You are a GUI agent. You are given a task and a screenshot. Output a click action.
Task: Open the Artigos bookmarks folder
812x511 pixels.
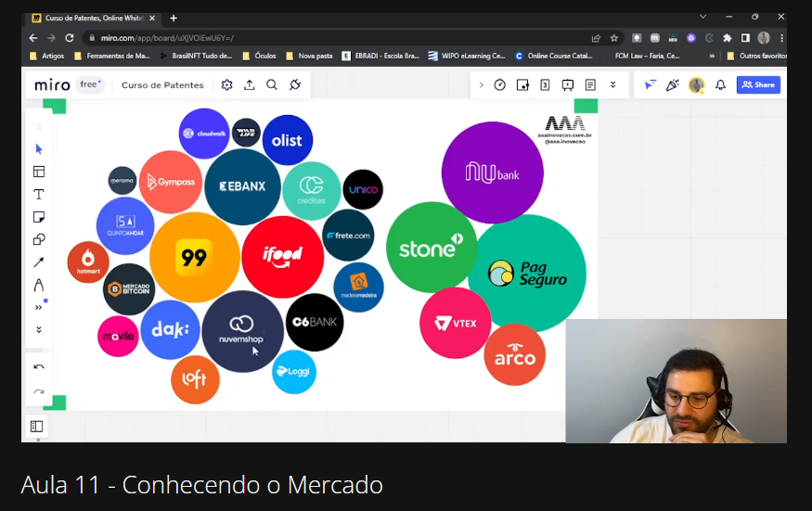click(x=47, y=56)
